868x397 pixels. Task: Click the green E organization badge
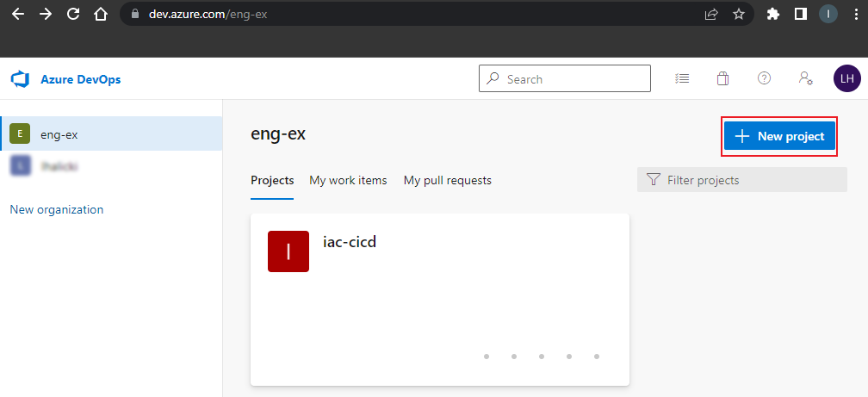tap(20, 133)
